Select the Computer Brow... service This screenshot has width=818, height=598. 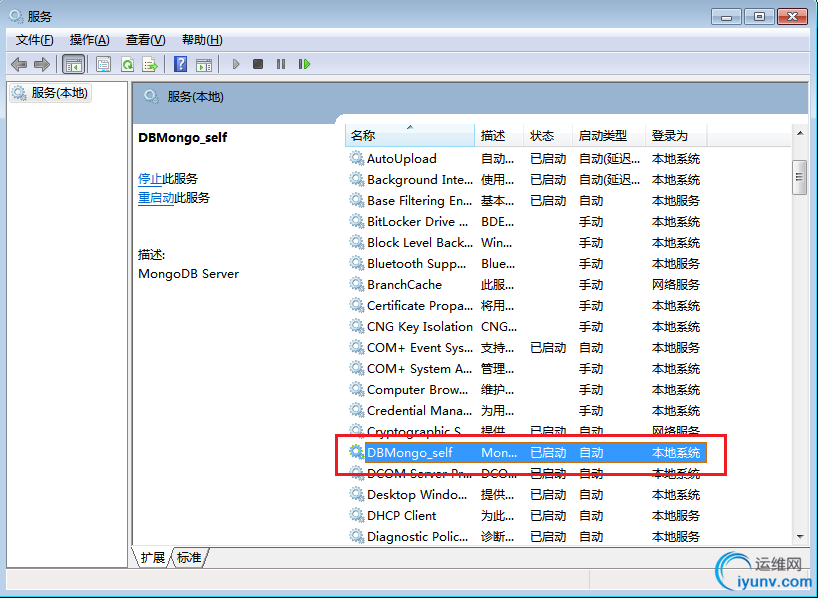527,389
